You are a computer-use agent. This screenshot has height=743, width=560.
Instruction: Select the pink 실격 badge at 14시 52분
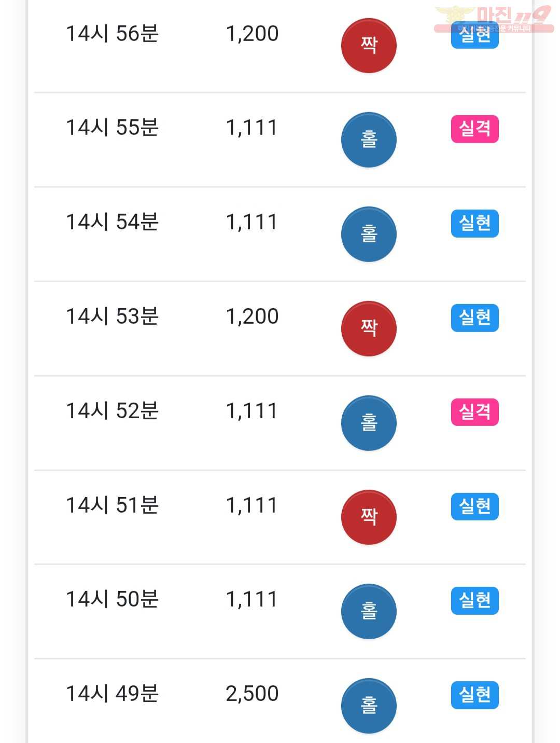(x=475, y=412)
